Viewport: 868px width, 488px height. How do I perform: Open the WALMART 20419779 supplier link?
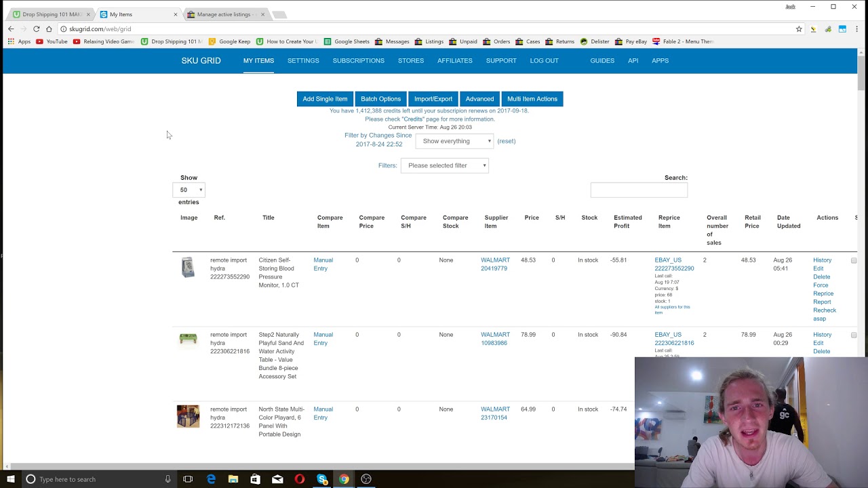pyautogui.click(x=495, y=264)
